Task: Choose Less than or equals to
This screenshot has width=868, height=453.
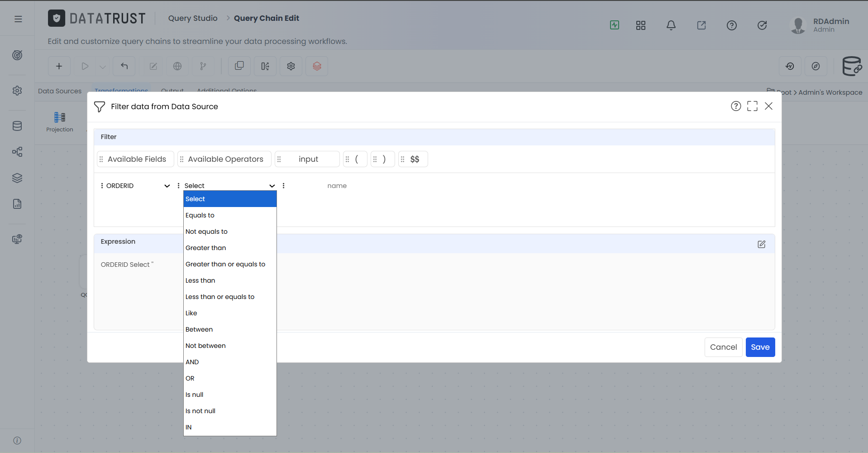Action: click(230, 297)
